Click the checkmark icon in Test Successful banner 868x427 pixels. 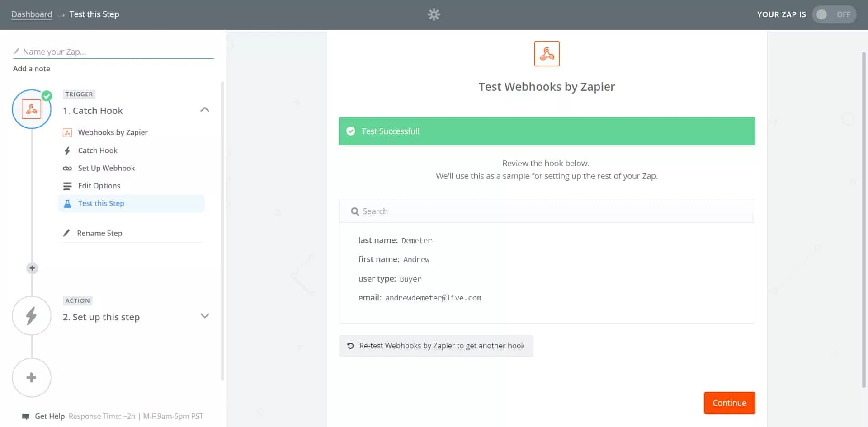(x=351, y=131)
